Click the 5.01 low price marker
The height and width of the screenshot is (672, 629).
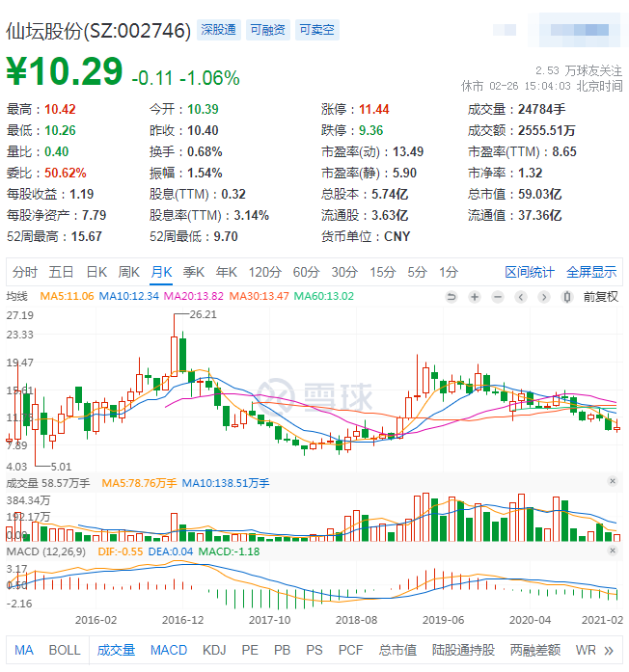tap(61, 467)
